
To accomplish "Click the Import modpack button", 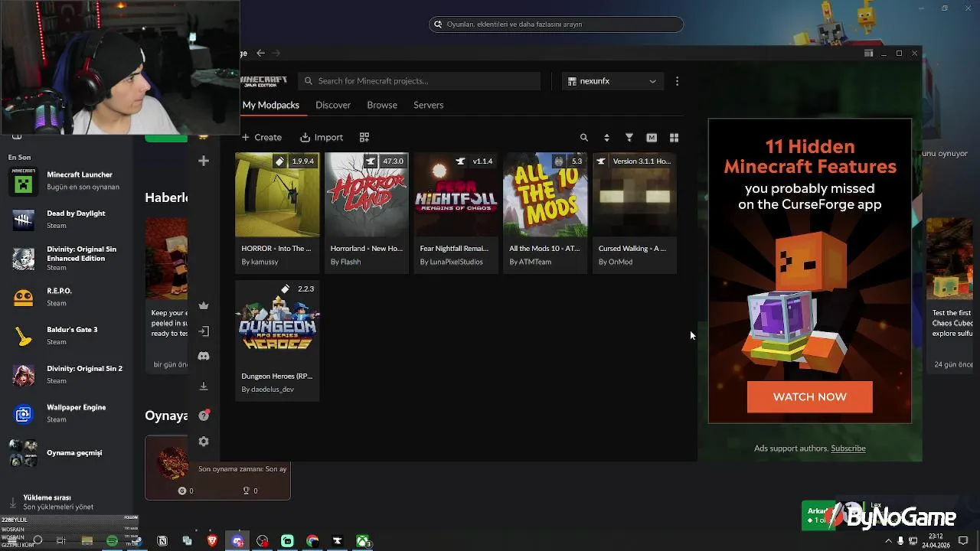I will coord(322,137).
